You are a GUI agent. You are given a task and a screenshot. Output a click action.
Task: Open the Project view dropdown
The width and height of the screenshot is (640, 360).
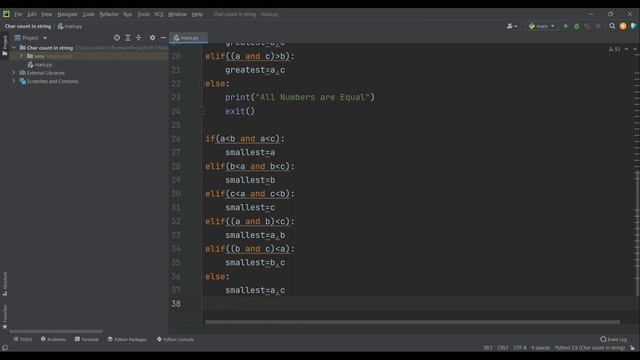pyautogui.click(x=31, y=38)
